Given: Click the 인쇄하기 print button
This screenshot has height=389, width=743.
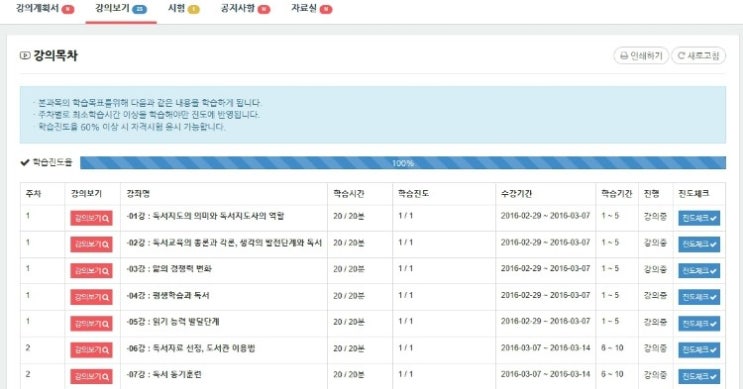Looking at the screenshot, I should tap(641, 55).
